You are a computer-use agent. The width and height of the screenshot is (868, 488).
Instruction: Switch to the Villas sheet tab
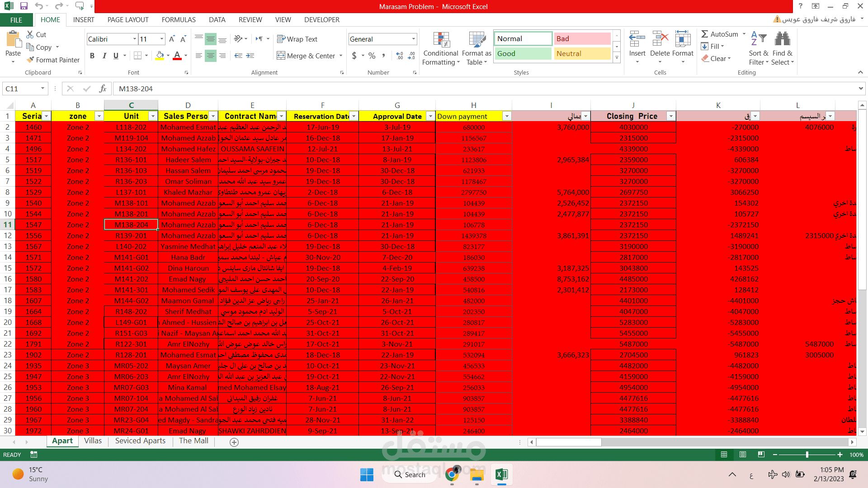pyautogui.click(x=93, y=441)
